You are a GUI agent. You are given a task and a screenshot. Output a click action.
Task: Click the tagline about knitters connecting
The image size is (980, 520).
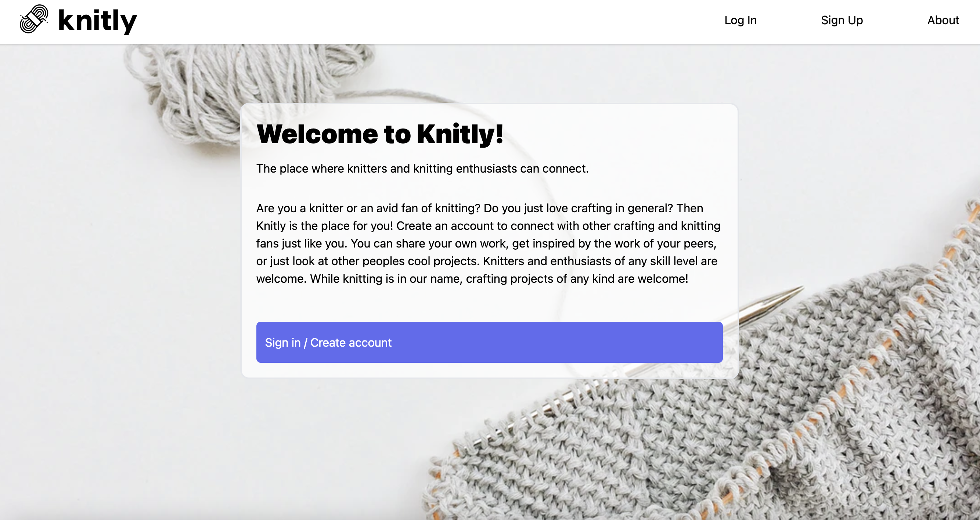(x=422, y=168)
